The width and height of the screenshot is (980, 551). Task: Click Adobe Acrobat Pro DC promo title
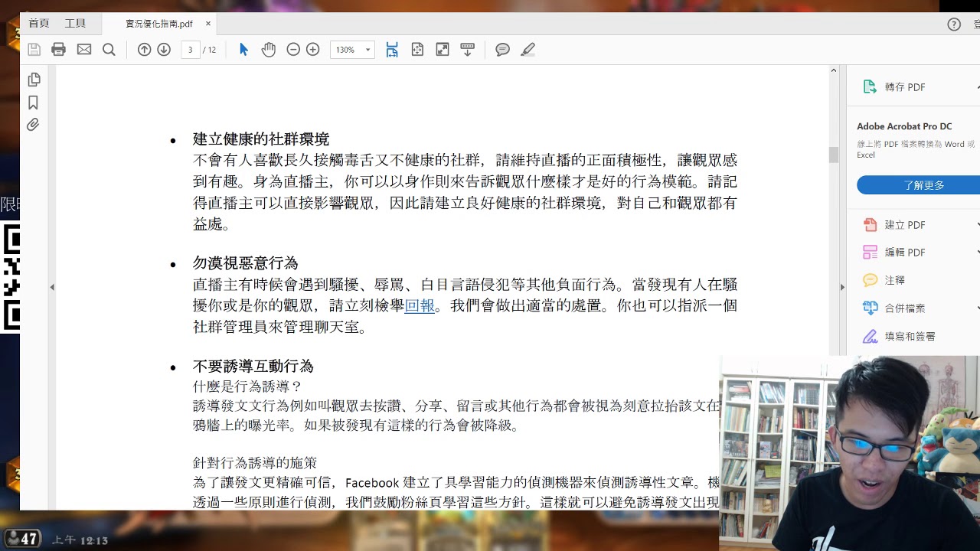(904, 126)
